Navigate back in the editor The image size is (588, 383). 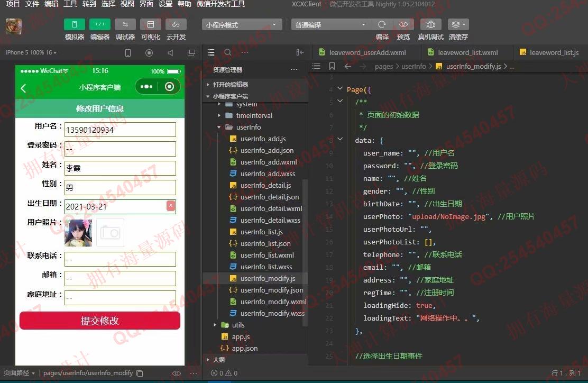pyautogui.click(x=347, y=67)
